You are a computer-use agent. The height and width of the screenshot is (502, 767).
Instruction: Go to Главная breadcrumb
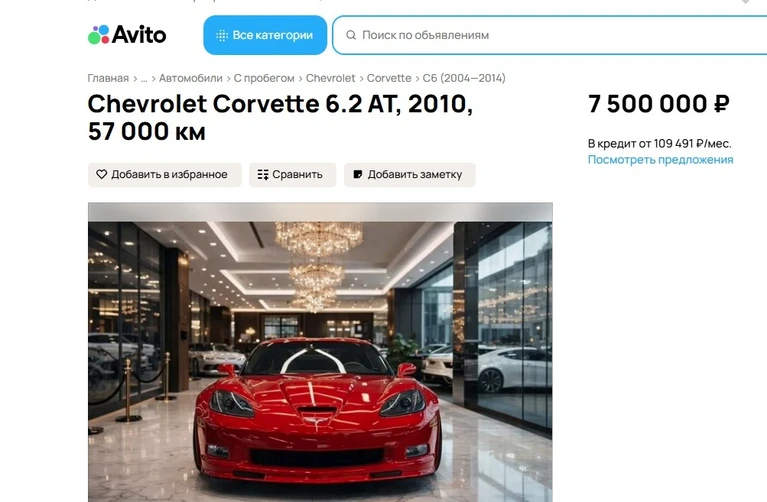point(108,78)
